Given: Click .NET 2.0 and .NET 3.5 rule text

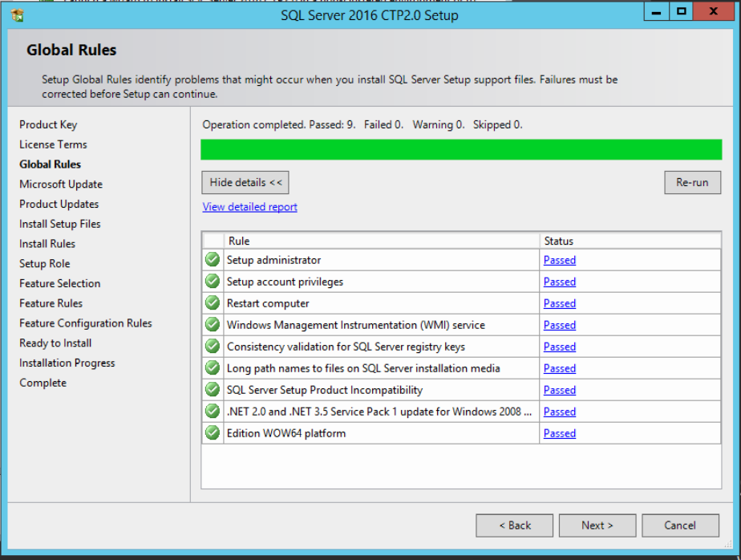Looking at the screenshot, I should tap(379, 412).
